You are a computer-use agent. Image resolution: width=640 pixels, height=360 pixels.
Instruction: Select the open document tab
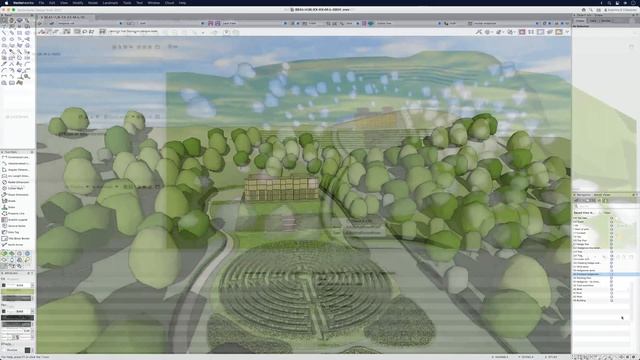pos(65,17)
